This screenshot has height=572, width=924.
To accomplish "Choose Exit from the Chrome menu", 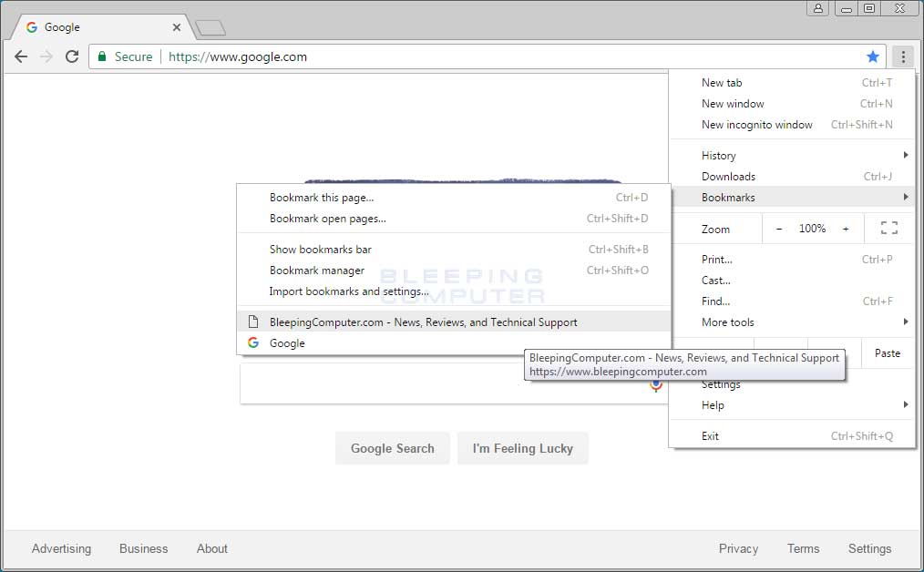I will pos(792,436).
